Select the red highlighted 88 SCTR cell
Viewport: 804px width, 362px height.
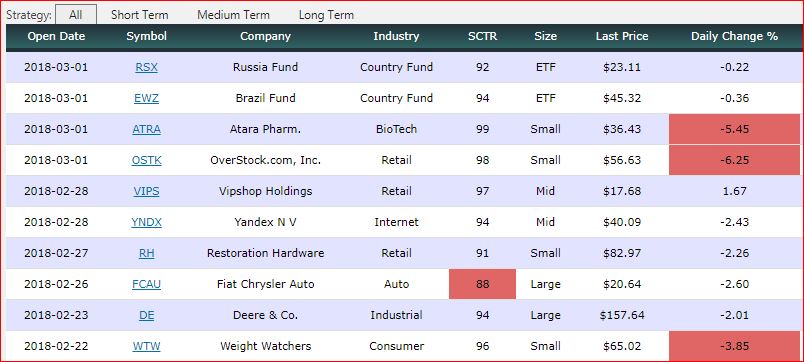tap(483, 284)
